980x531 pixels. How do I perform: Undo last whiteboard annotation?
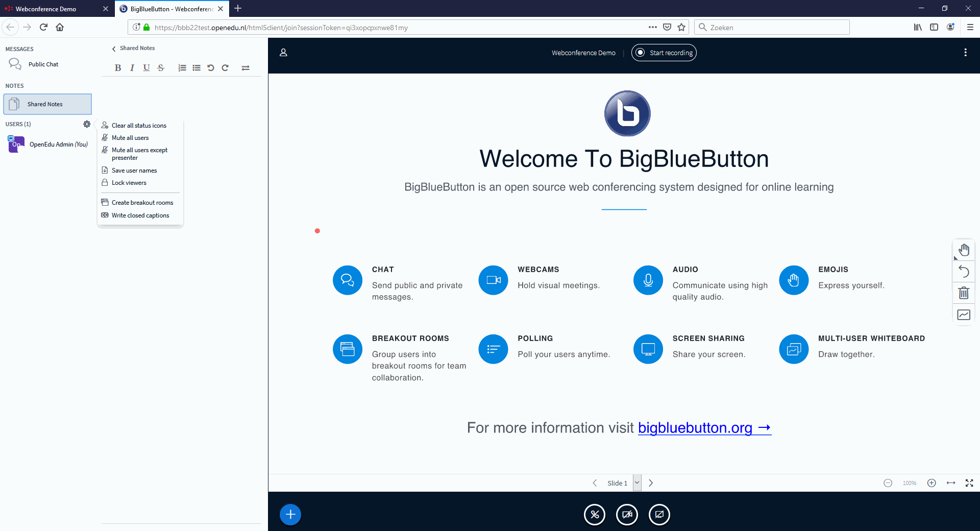[964, 271]
